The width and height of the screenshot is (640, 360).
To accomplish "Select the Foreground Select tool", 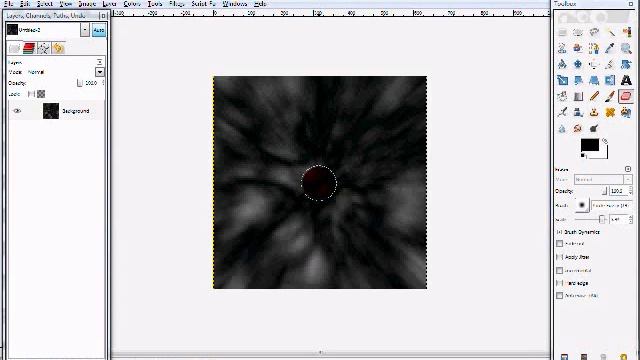I will coord(578,48).
